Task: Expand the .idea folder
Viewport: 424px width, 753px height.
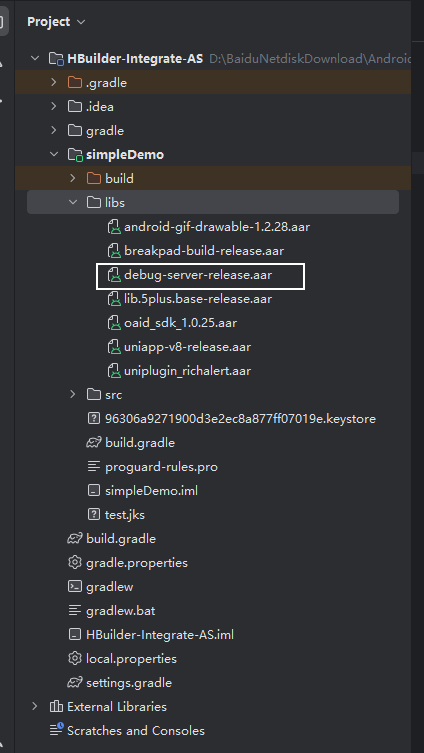Action: 54,107
